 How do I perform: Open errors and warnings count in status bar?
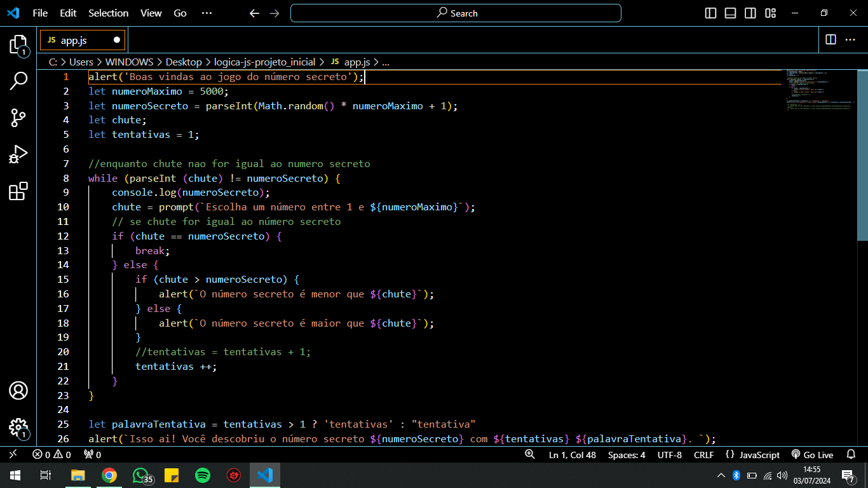[x=52, y=455]
